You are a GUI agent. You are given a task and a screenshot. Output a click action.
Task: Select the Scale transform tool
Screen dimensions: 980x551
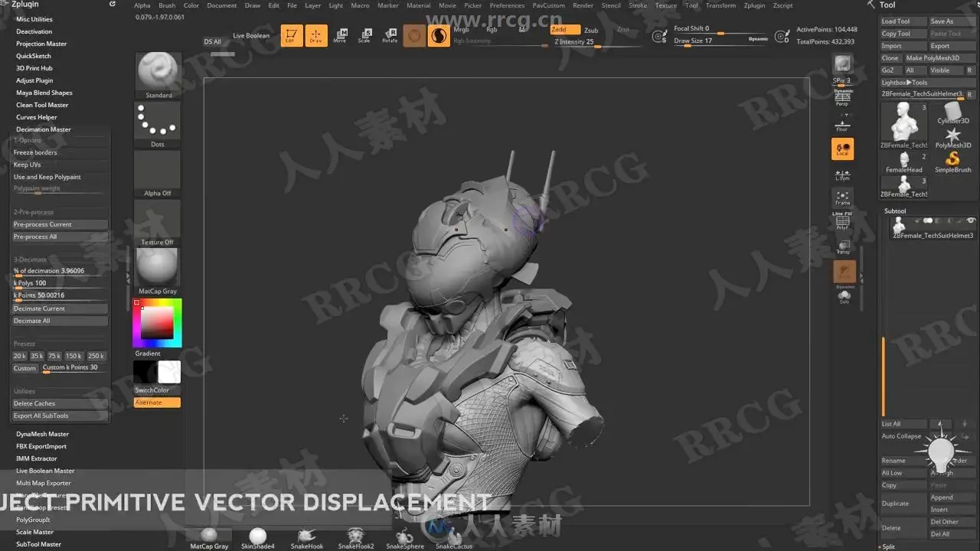point(364,35)
